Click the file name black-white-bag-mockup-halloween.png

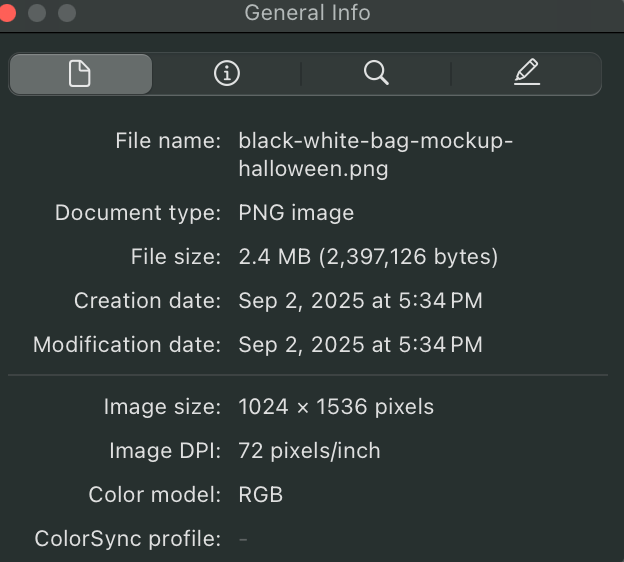(x=375, y=155)
